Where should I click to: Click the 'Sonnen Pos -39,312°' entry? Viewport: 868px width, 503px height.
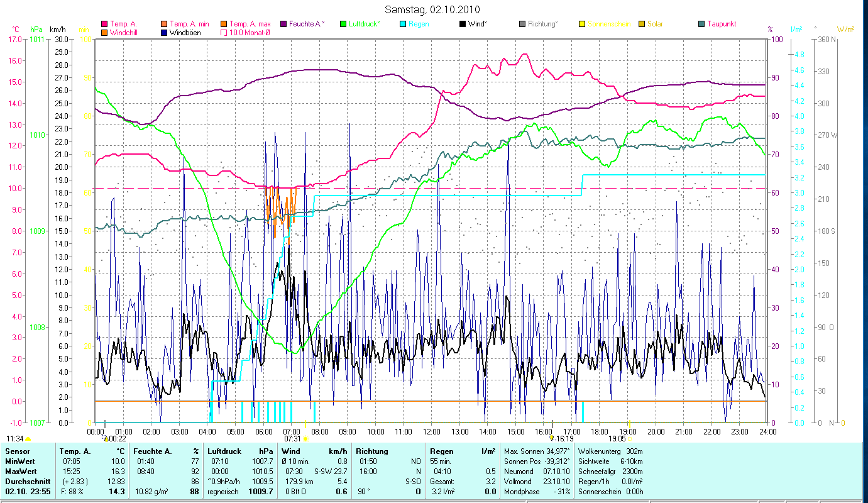click(537, 462)
